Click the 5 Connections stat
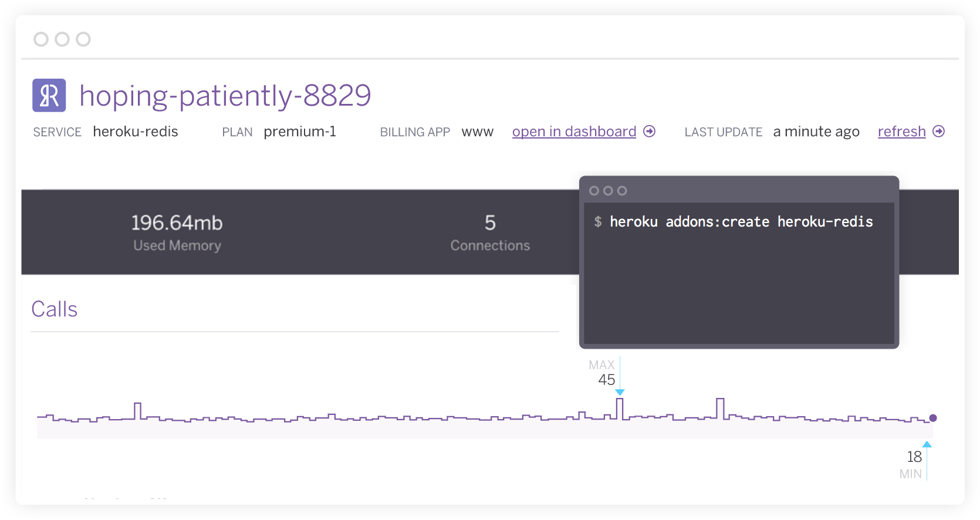 point(490,232)
